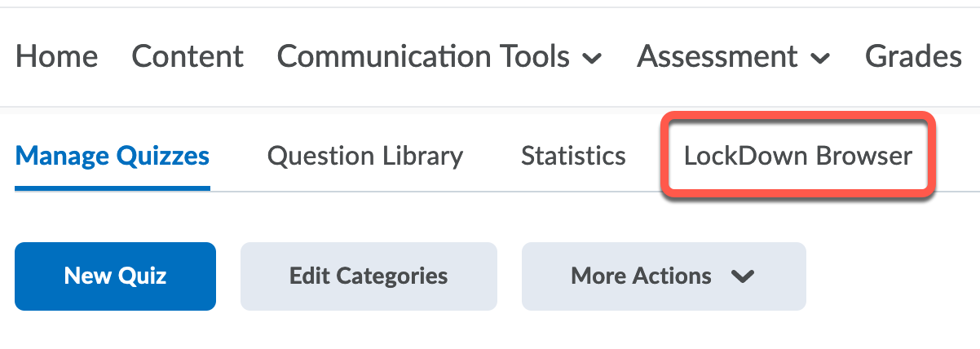This screenshot has height=349, width=980.
Task: Click the chevron next to Assessment
Action: pyautogui.click(x=821, y=59)
